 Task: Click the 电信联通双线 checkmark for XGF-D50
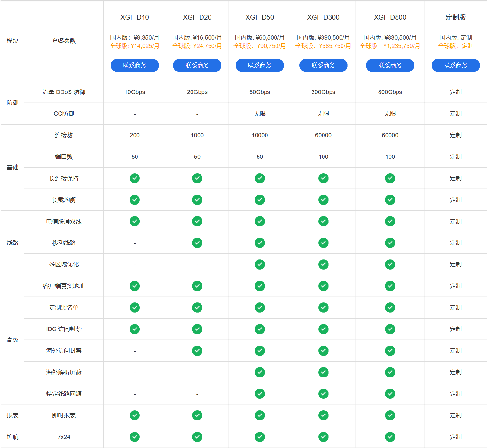259,221
